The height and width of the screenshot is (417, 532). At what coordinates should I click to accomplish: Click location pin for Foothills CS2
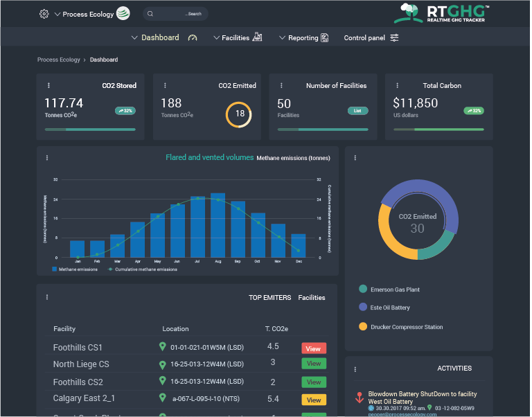163,381
